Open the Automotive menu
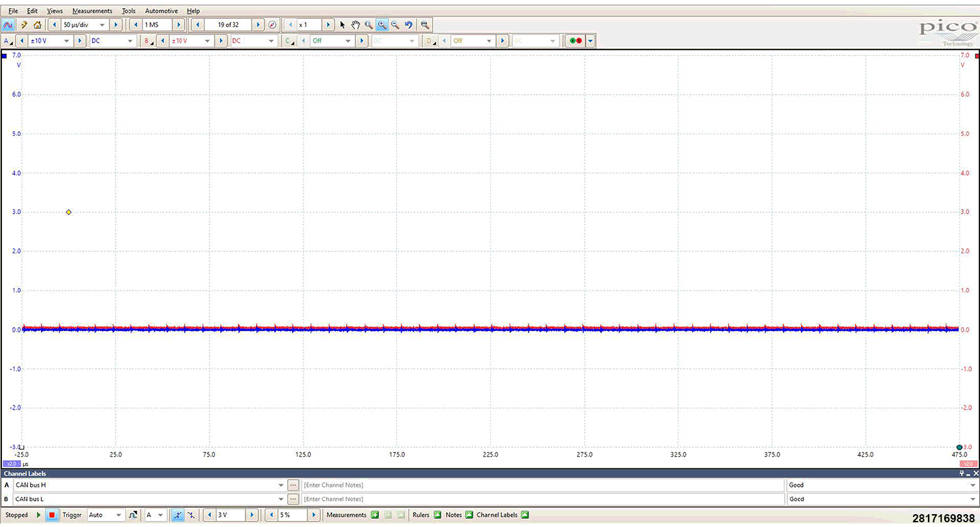Image resolution: width=980 pixels, height=527 pixels. coord(161,11)
